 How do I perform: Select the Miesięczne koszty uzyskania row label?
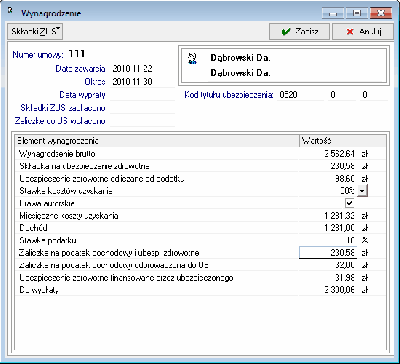click(69, 216)
